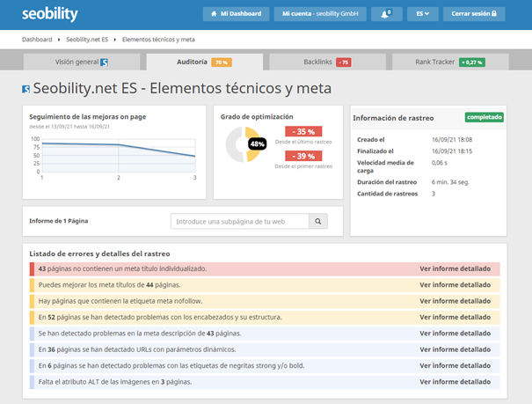Click the Seobility.net ES breadcrumb
The height and width of the screenshot is (404, 532).
87,40
